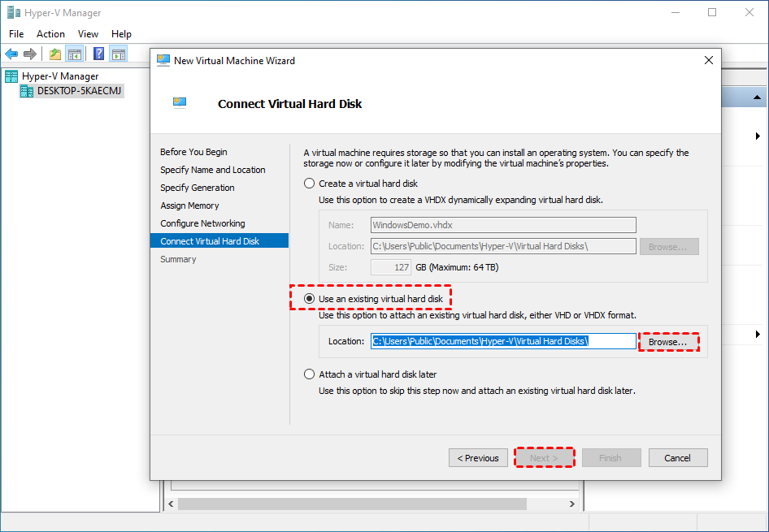
Task: Open the View menu
Action: click(88, 34)
